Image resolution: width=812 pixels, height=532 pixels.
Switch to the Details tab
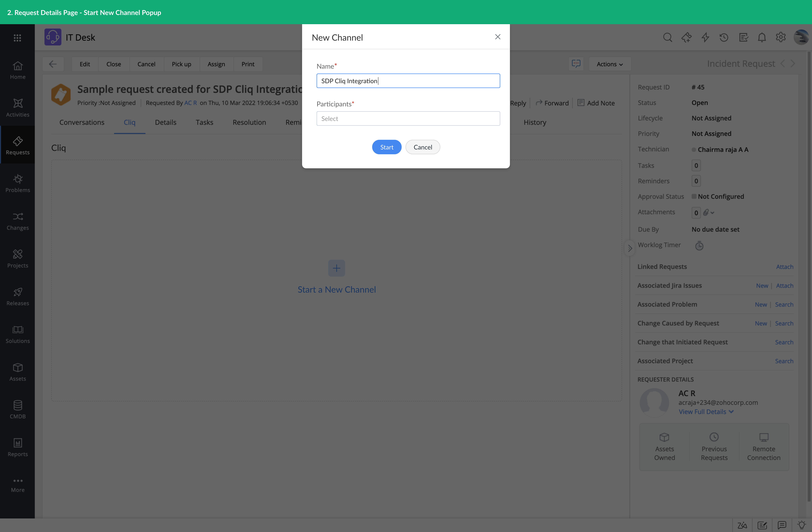pos(165,122)
